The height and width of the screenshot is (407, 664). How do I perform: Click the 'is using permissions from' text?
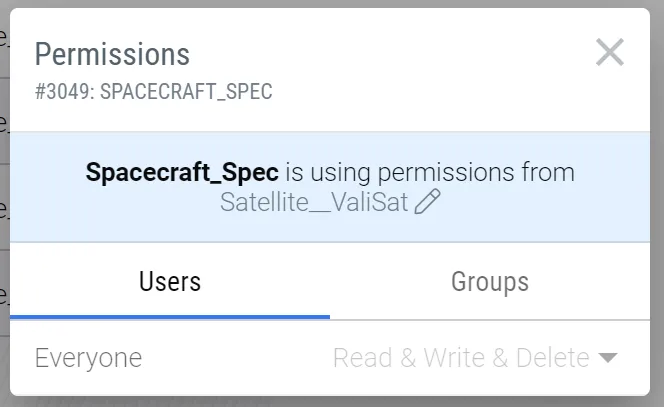pyautogui.click(x=430, y=172)
